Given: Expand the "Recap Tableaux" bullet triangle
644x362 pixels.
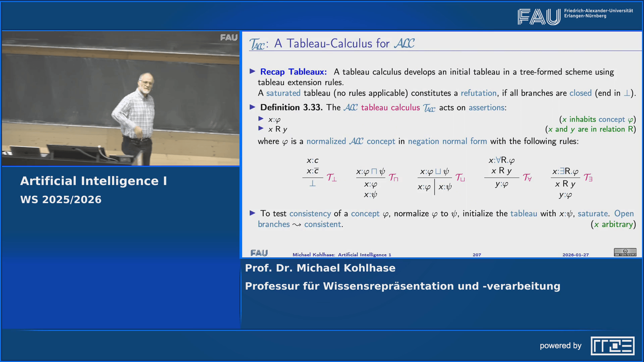Looking at the screenshot, I should point(253,71).
